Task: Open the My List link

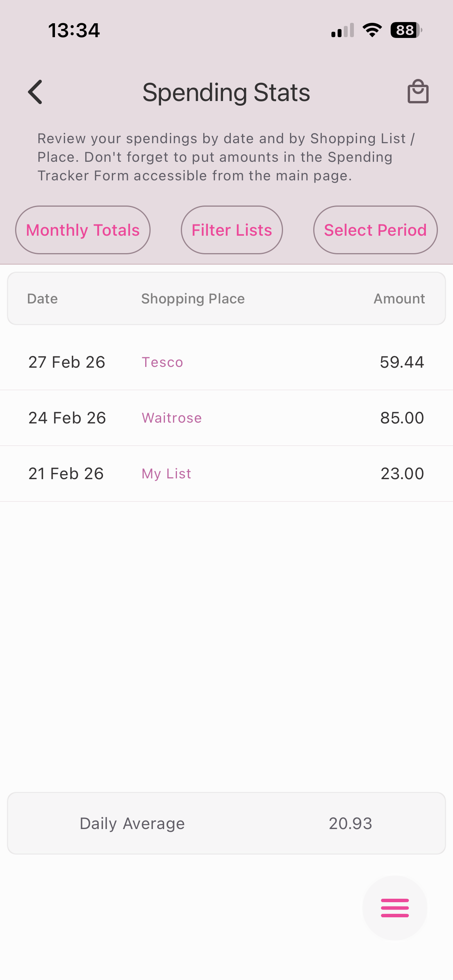Action: (166, 474)
